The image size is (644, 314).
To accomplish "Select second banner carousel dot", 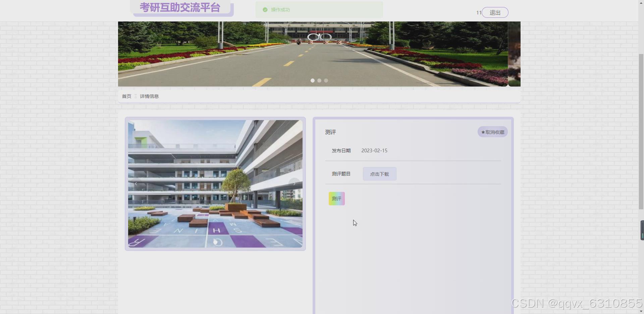I will [319, 81].
